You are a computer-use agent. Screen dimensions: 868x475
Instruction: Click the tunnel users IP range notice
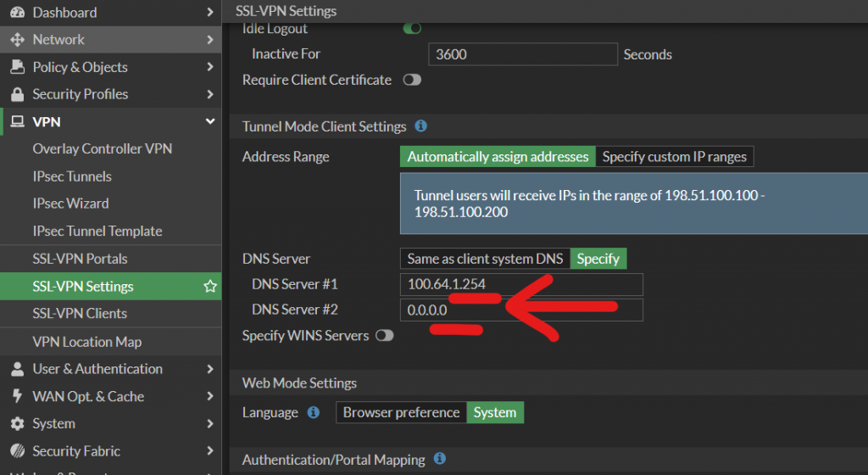634,204
